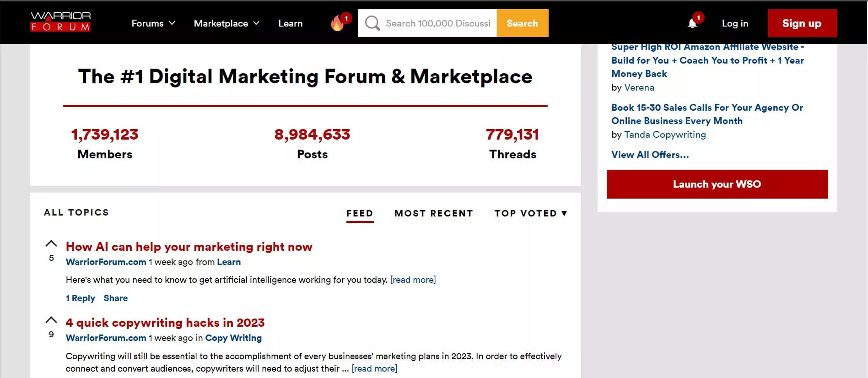Viewport: 868px width, 378px height.
Task: Click the notification badge showing 1
Action: [x=699, y=17]
